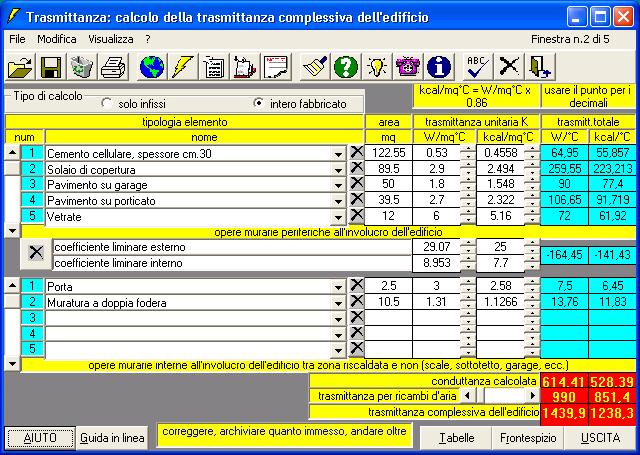This screenshot has width=640, height=455.
Task: Open the 'Porta' element dropdown list
Action: [338, 286]
